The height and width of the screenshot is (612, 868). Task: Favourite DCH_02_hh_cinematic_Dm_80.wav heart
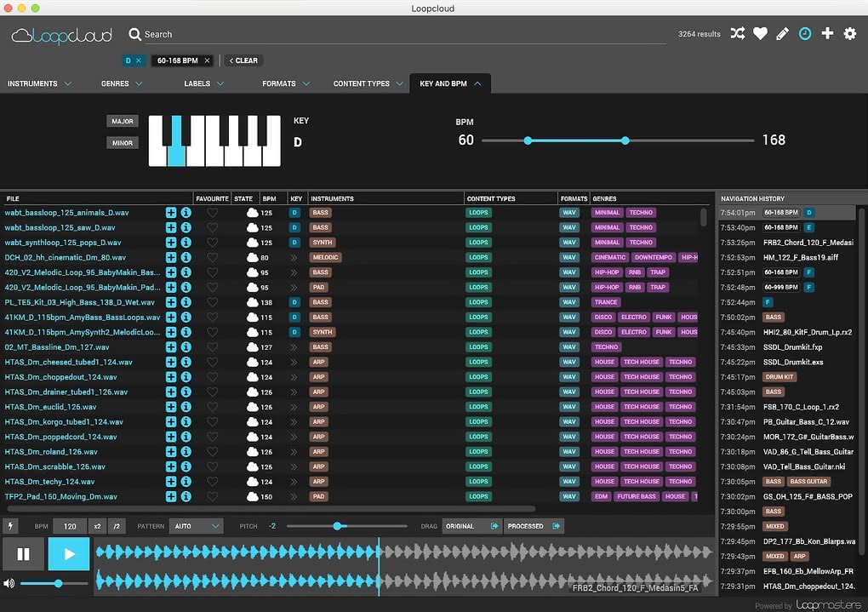coord(212,258)
